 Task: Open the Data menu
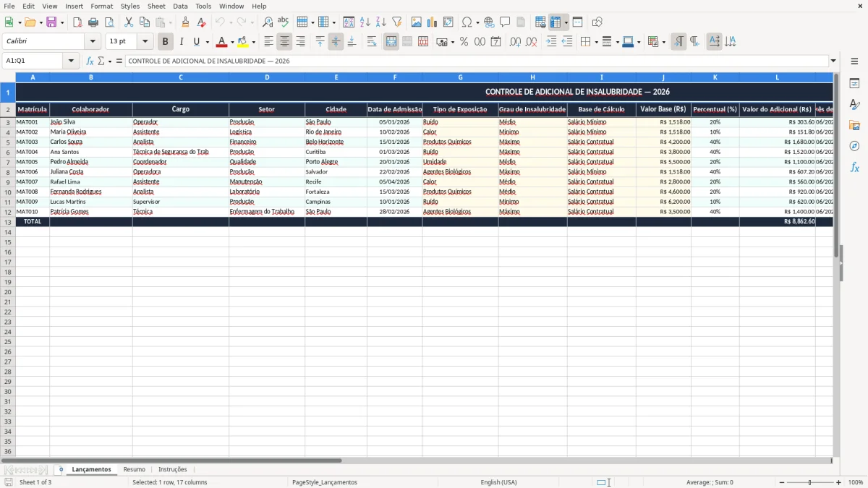(x=180, y=6)
